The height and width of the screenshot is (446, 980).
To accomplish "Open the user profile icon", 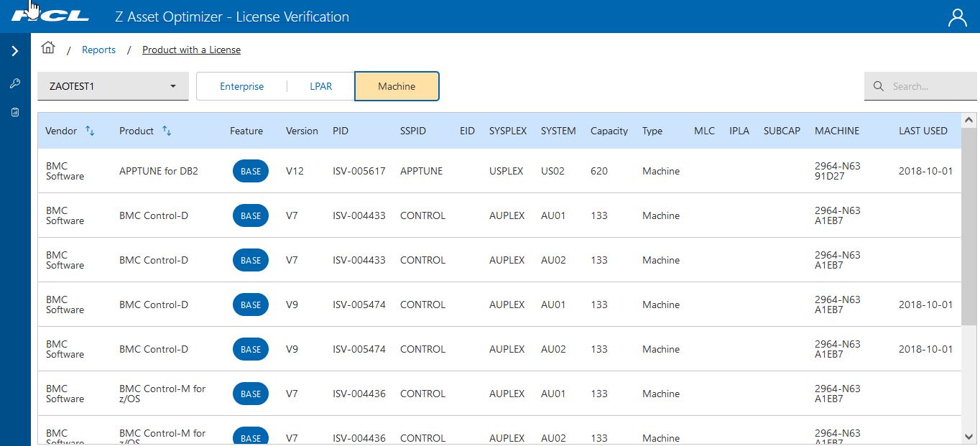I will (957, 17).
